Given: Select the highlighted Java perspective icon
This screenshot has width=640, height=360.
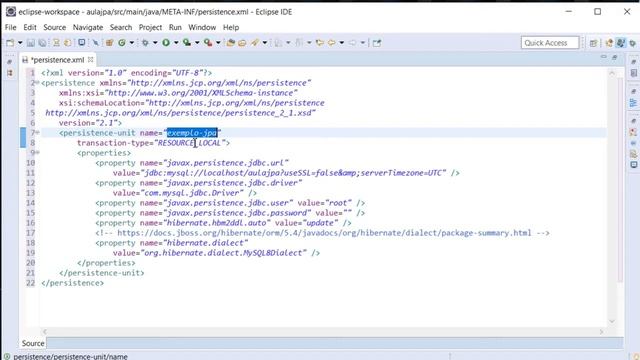Looking at the screenshot, I should tap(621, 42).
